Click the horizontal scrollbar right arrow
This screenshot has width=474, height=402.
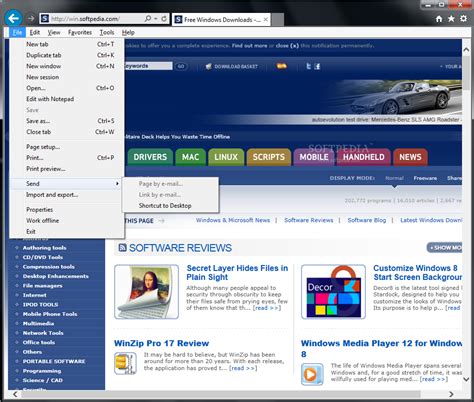click(451, 394)
